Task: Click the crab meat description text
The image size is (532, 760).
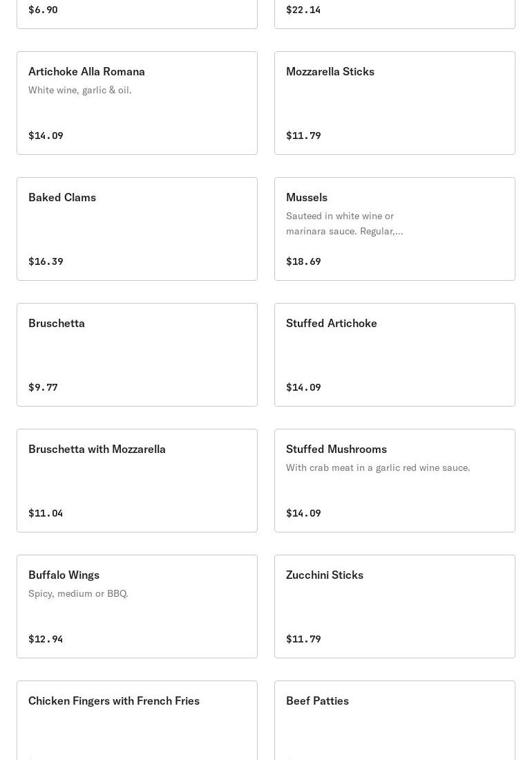Action: [378, 468]
